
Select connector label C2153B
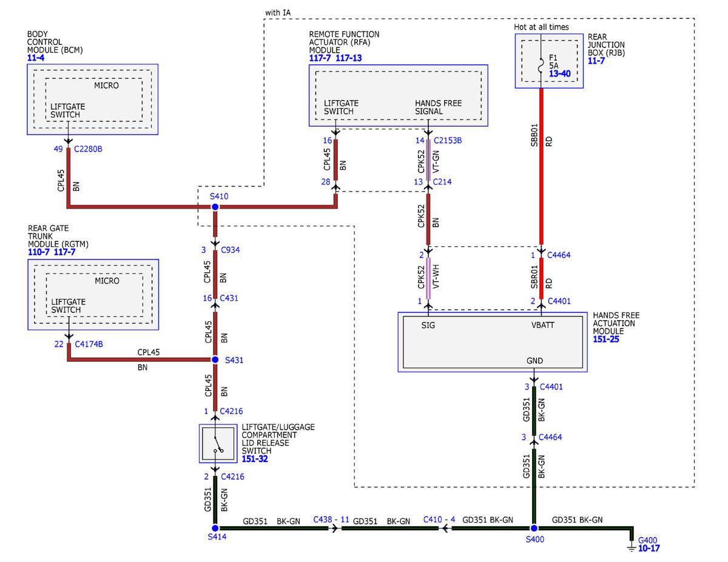coord(448,141)
